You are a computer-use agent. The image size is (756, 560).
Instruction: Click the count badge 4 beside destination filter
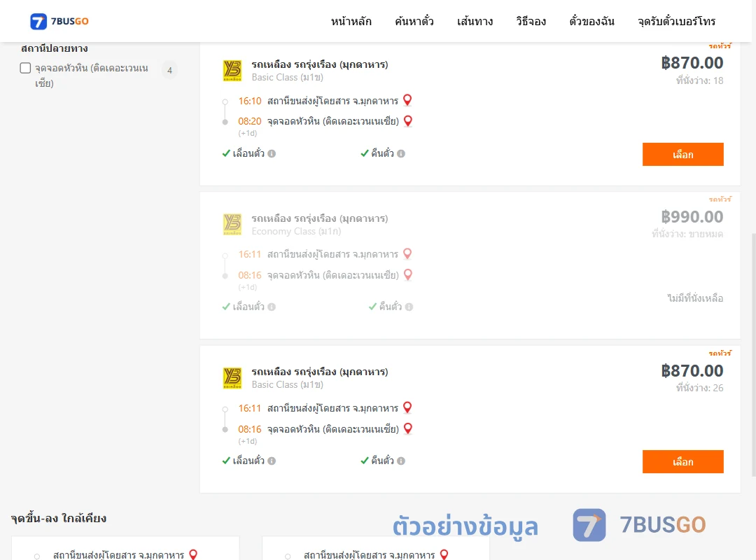coord(169,71)
